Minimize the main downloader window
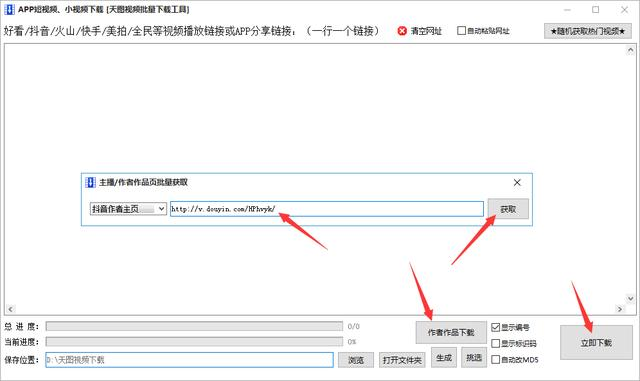Image resolution: width=640 pixels, height=381 pixels. click(x=567, y=9)
